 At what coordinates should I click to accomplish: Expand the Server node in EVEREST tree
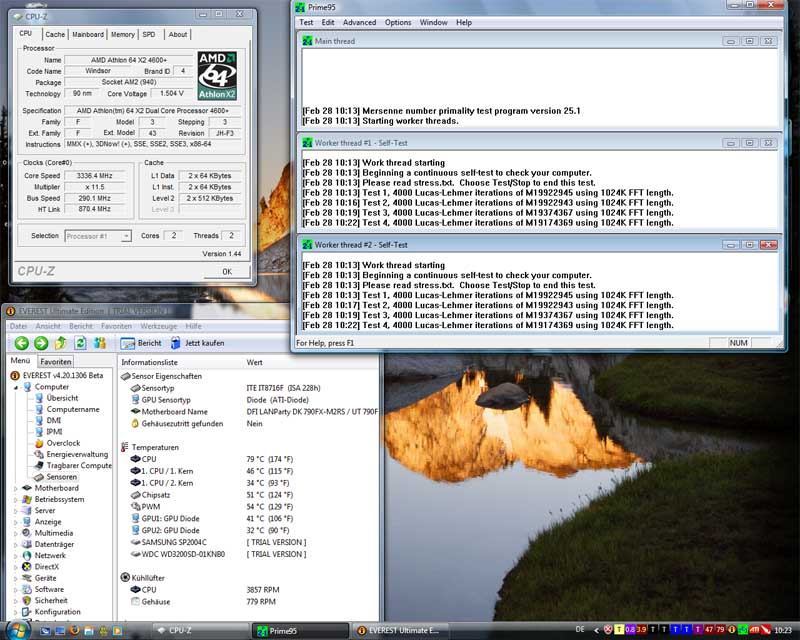coord(16,511)
